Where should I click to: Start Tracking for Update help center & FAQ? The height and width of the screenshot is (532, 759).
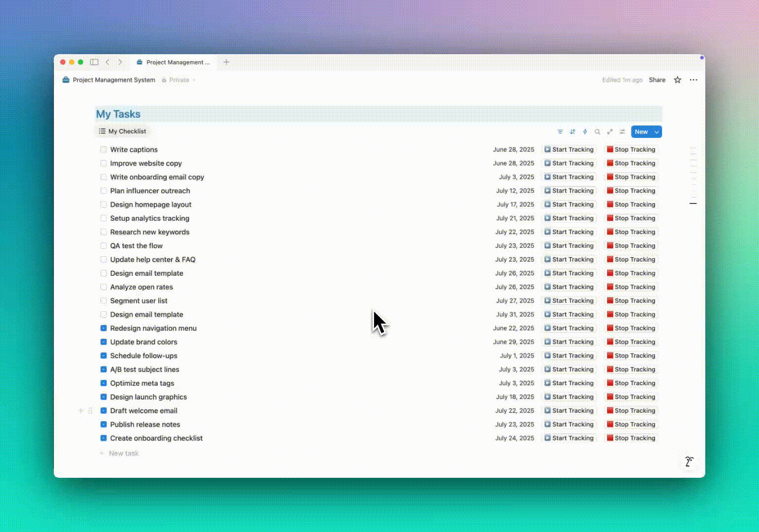pos(569,260)
